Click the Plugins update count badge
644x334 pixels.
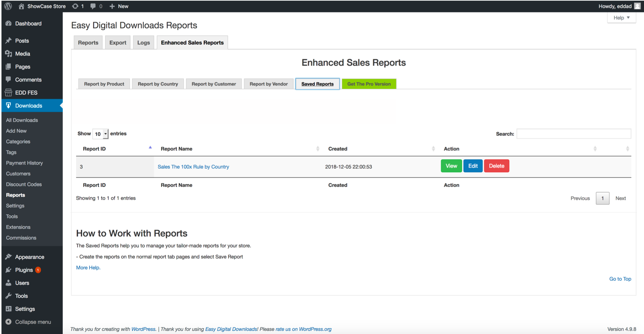[38, 270]
